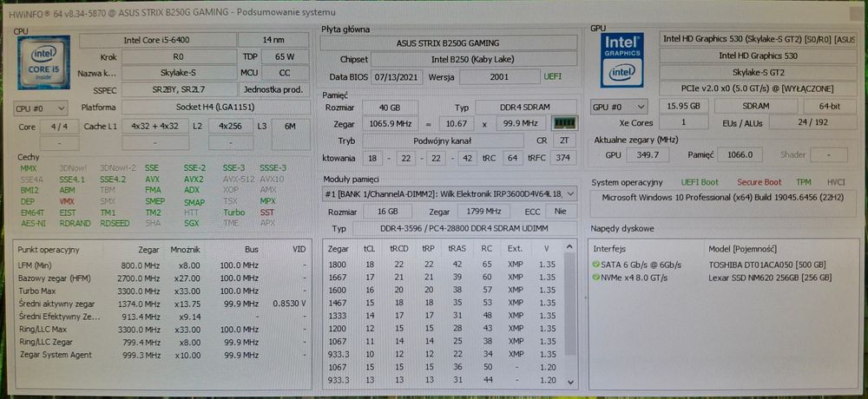
Task: Click the NVMe drive green status icon
Action: point(595,278)
